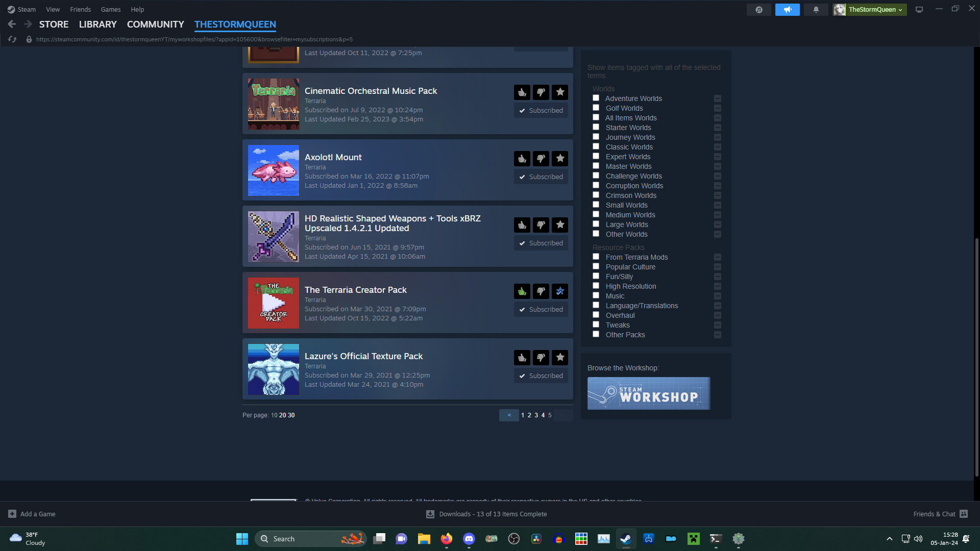Toggle Subscribed on Cinematic Orchestral Music Pack
This screenshot has width=980, height=551.
(x=541, y=111)
